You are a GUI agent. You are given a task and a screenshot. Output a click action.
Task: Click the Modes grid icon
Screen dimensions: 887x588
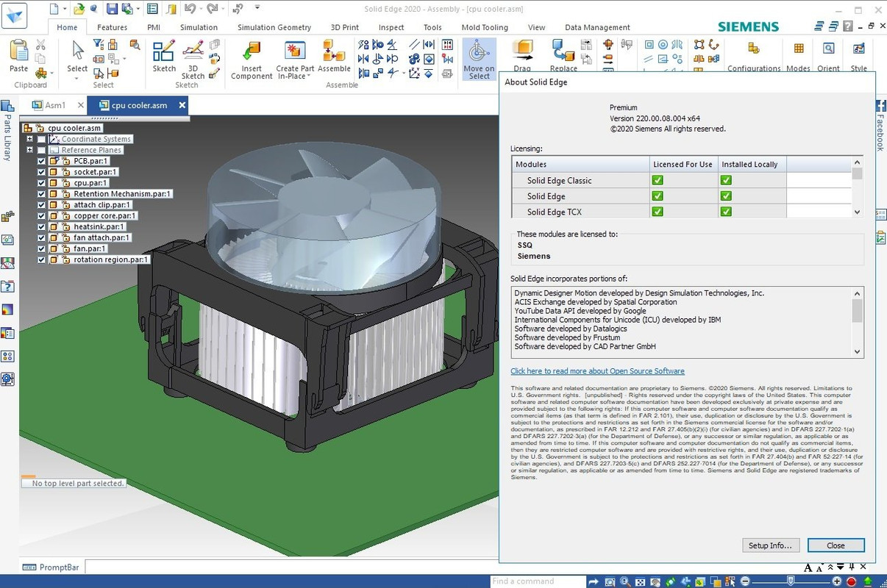tap(799, 49)
